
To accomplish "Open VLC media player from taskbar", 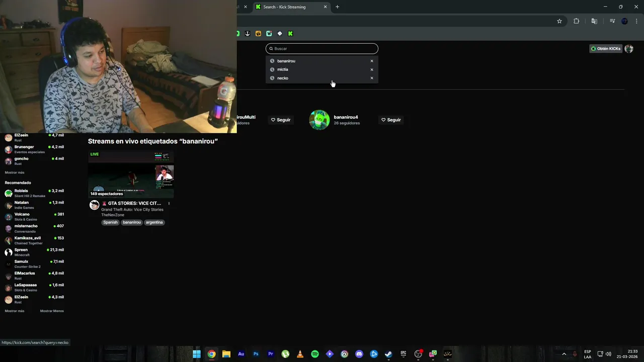I will point(300,354).
